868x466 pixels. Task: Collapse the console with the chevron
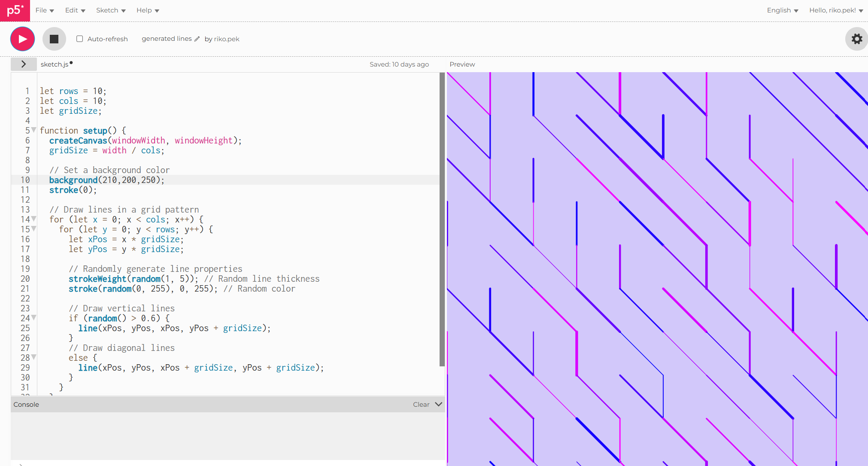point(438,404)
